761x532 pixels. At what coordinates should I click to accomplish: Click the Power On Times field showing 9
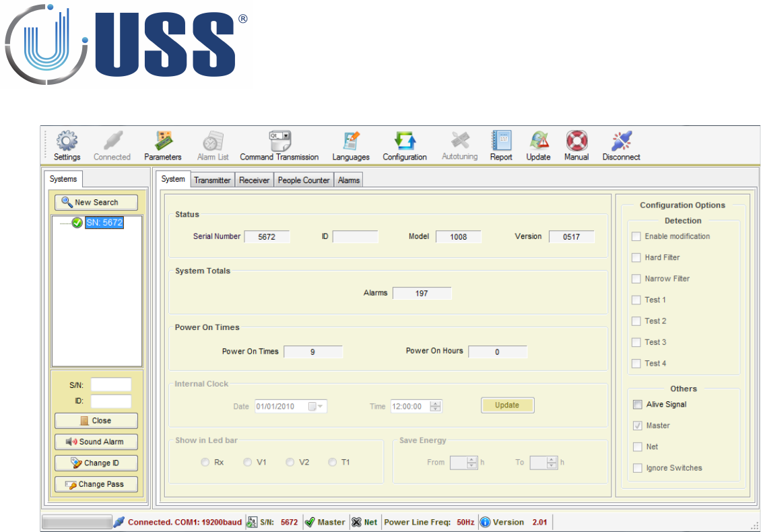[x=313, y=352]
